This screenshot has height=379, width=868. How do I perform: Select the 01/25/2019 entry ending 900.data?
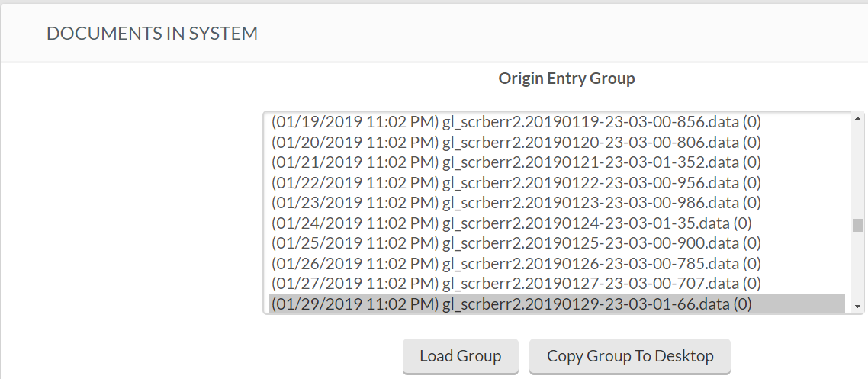click(516, 243)
